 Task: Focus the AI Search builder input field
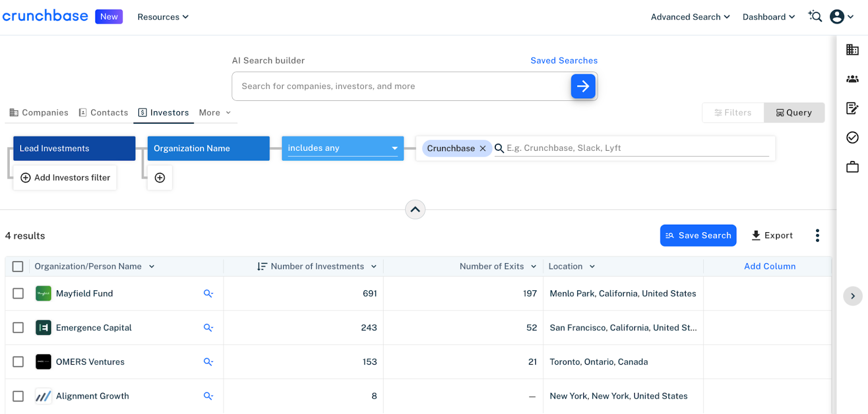(401, 86)
